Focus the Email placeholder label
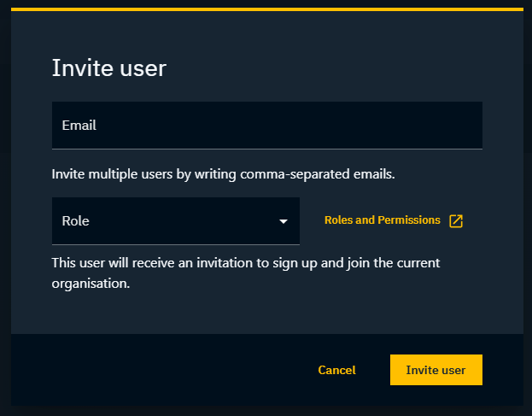The width and height of the screenshot is (532, 416). 79,125
